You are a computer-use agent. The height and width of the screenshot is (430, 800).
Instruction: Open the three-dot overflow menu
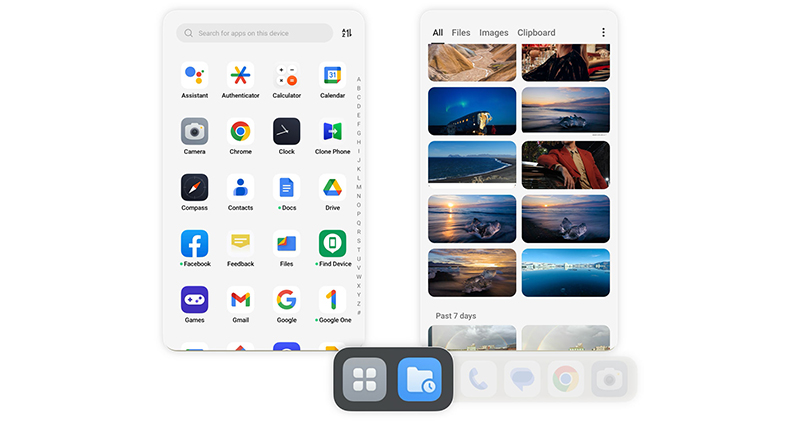coord(603,33)
